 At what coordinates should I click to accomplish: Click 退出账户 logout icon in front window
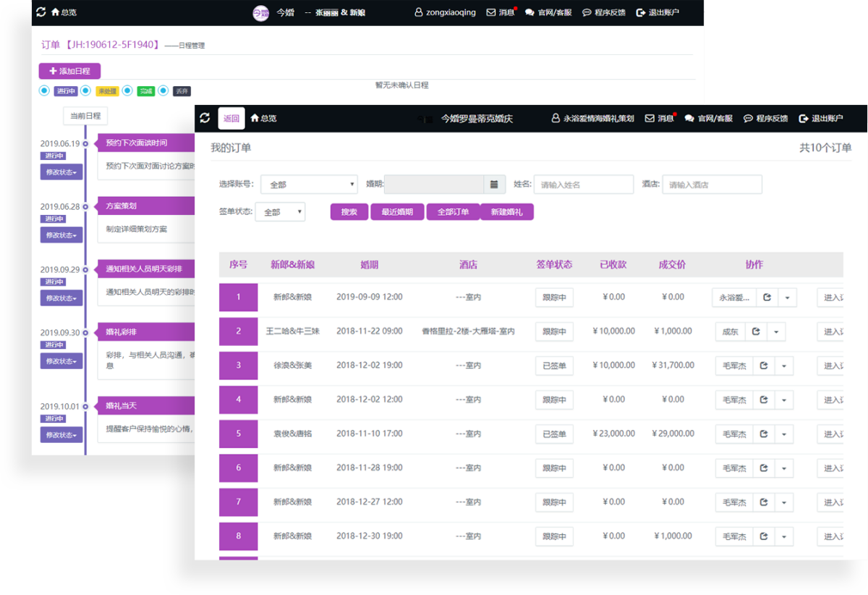click(803, 118)
